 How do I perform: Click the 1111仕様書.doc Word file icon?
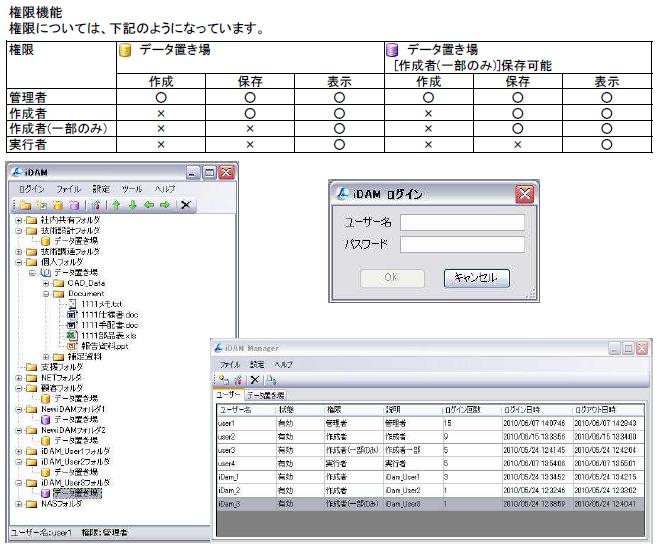click(72, 315)
